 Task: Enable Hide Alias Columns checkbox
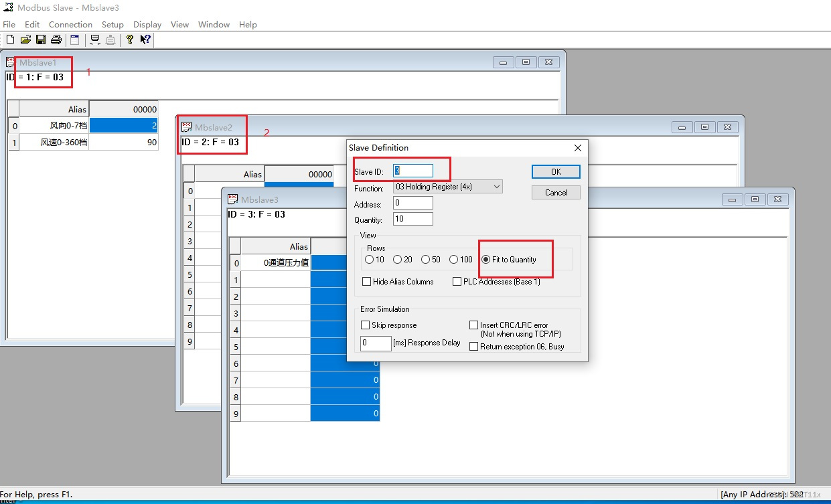366,282
